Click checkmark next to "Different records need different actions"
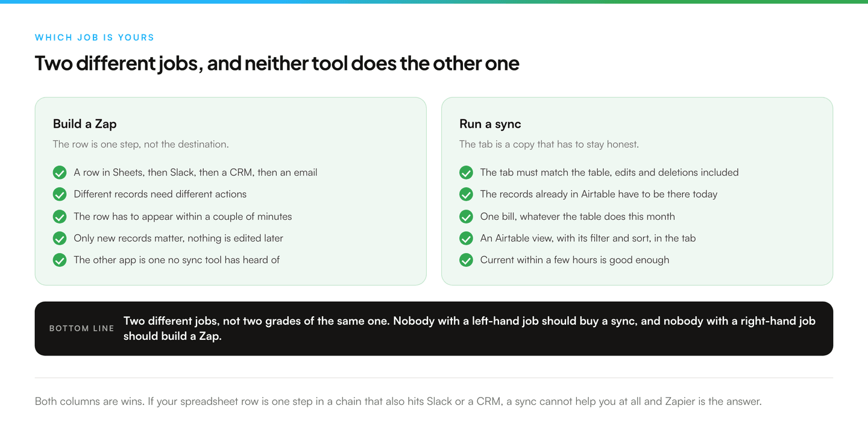Viewport: 868px width, 444px height. 60,195
